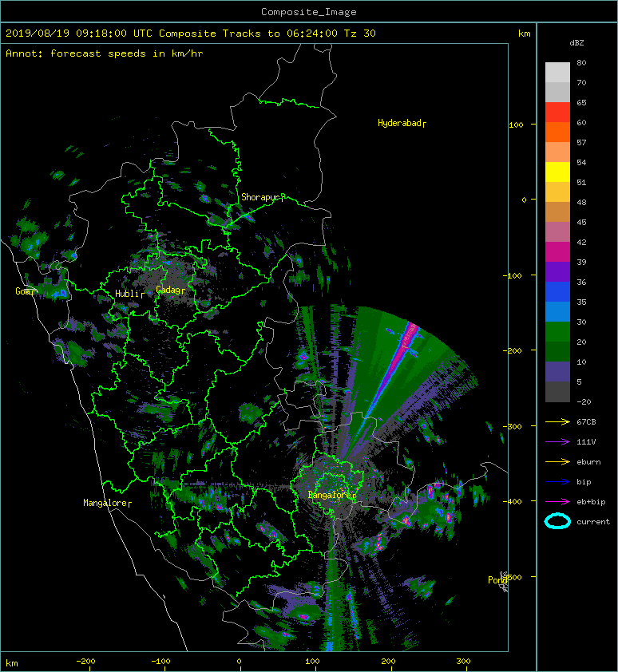This screenshot has width=618, height=672.
Task: Click the magenta 42 dBZ color swatch
Action: click(557, 251)
